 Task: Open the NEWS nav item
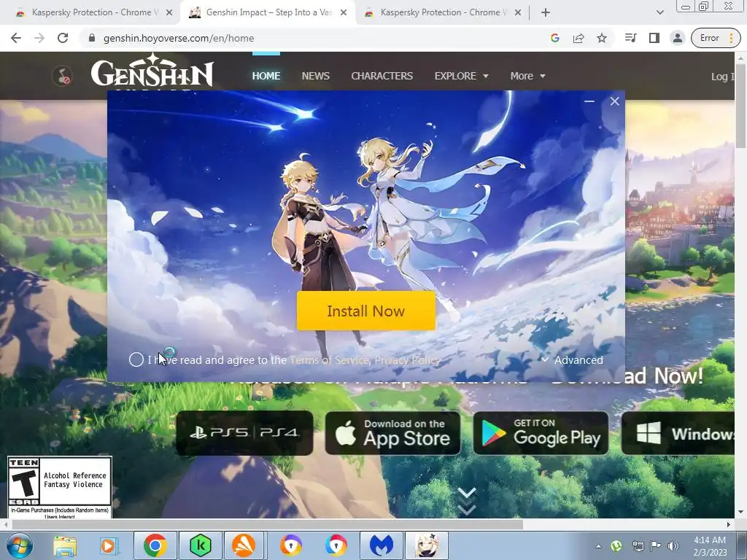[315, 76]
